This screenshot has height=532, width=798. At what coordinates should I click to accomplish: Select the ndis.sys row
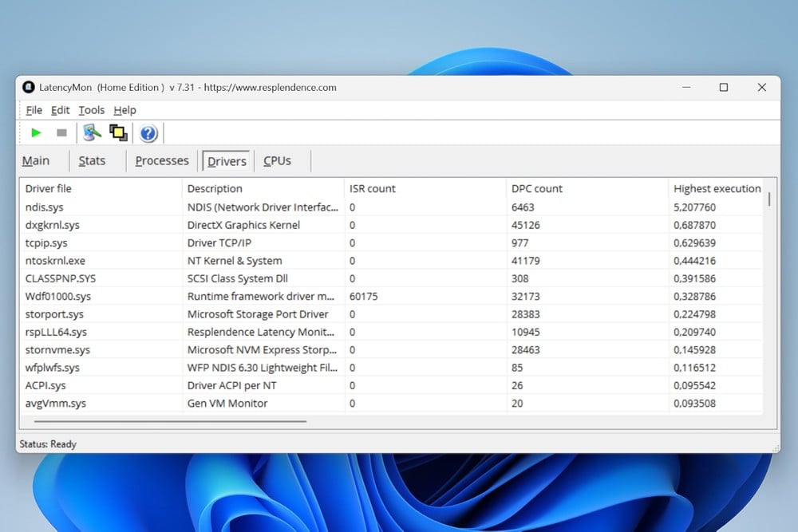[392, 207]
